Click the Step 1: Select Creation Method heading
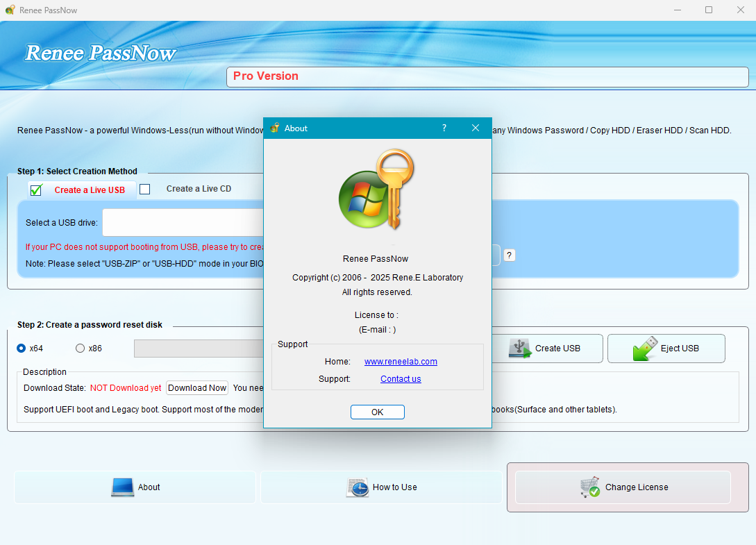The height and width of the screenshot is (545, 756). (x=77, y=171)
